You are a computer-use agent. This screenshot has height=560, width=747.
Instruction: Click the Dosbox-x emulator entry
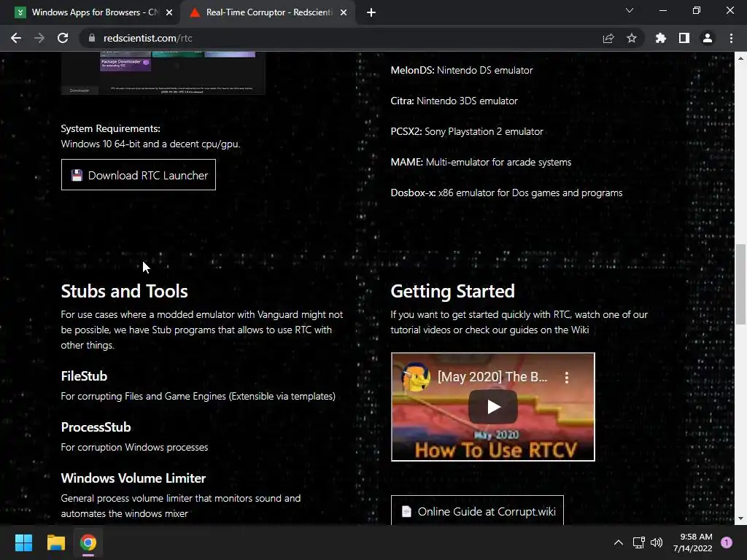pyautogui.click(x=506, y=192)
